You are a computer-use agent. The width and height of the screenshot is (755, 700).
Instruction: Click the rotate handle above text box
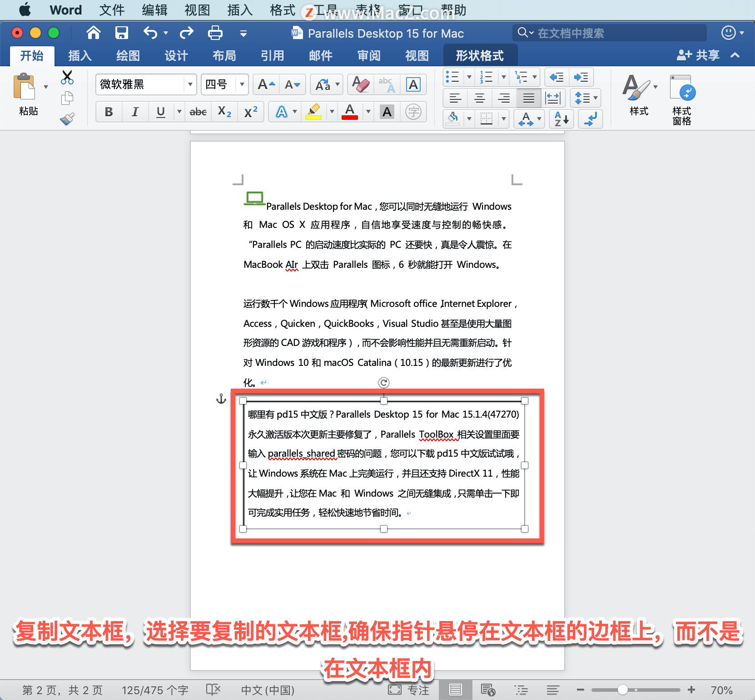tap(384, 383)
